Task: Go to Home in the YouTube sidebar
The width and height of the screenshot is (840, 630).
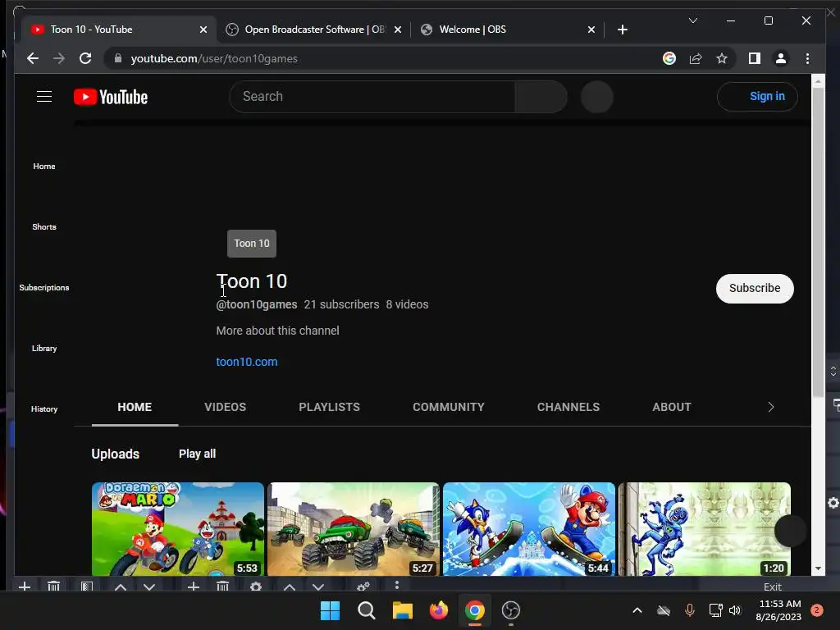Action: pyautogui.click(x=44, y=166)
